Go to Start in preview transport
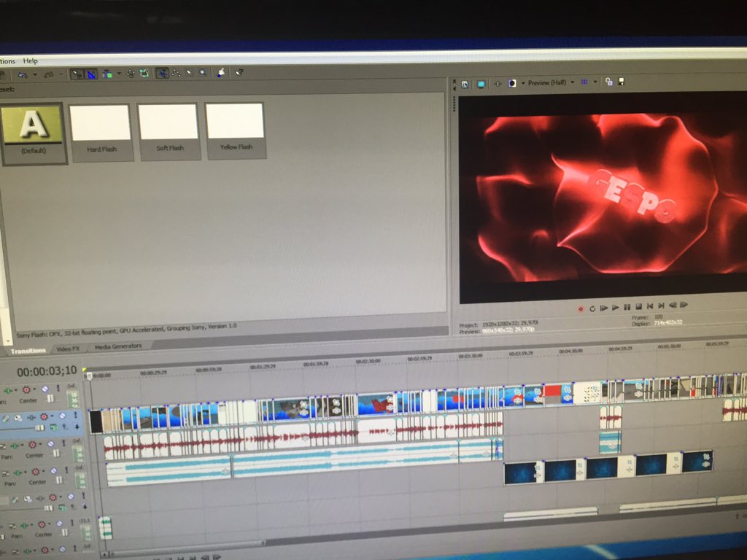The height and width of the screenshot is (560, 747). click(650, 306)
